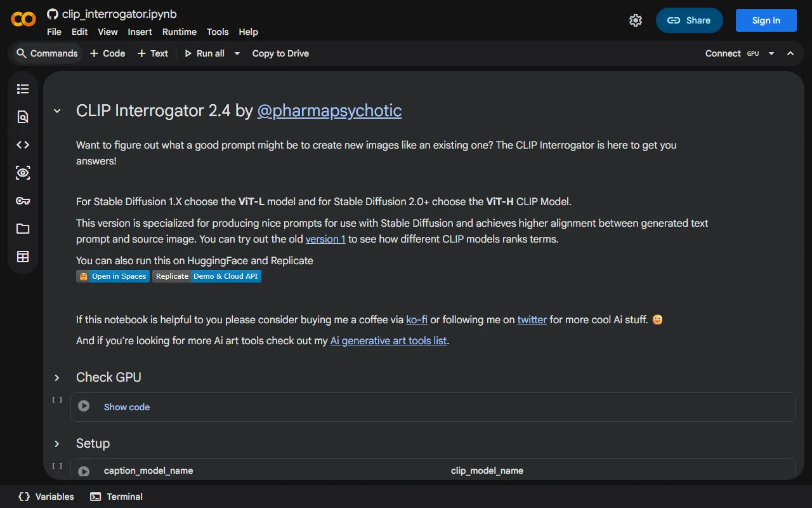Image resolution: width=812 pixels, height=508 pixels.
Task: Open the Tools menu
Action: point(218,32)
